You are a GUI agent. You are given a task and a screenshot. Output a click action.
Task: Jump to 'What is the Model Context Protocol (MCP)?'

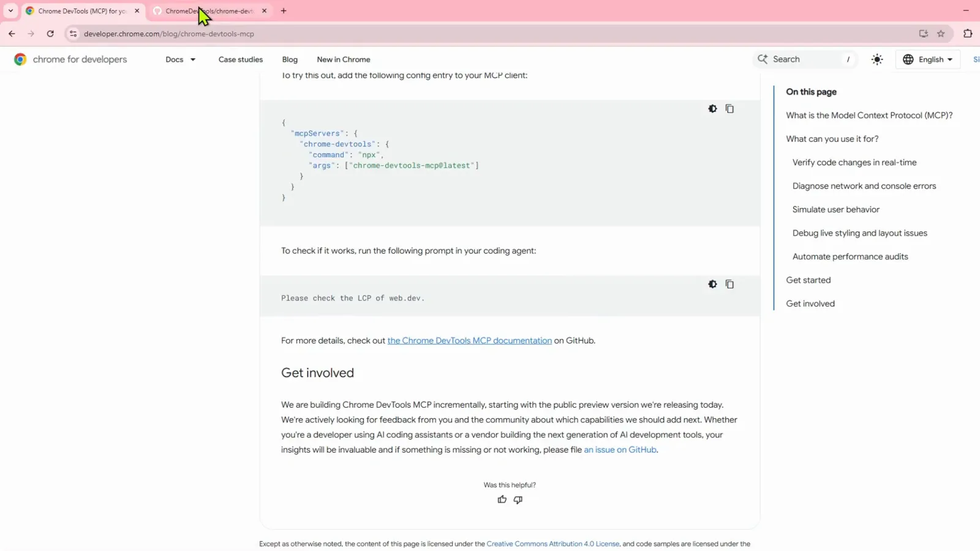pos(869,115)
